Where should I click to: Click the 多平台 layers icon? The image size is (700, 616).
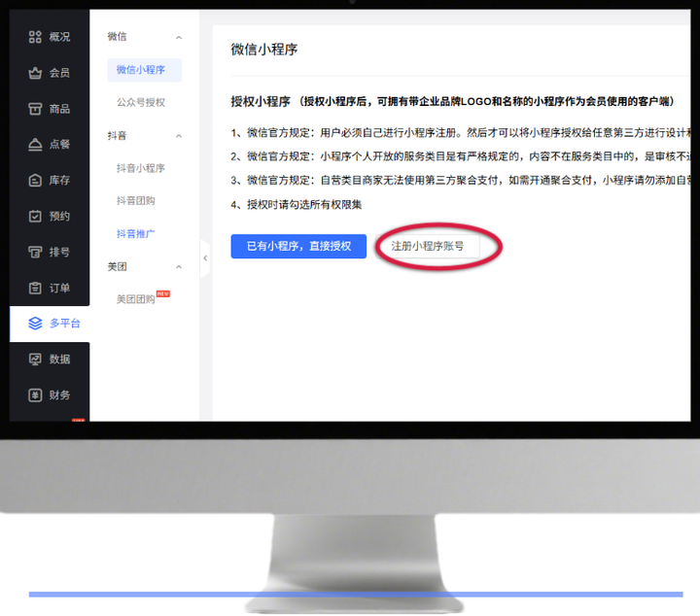(35, 324)
